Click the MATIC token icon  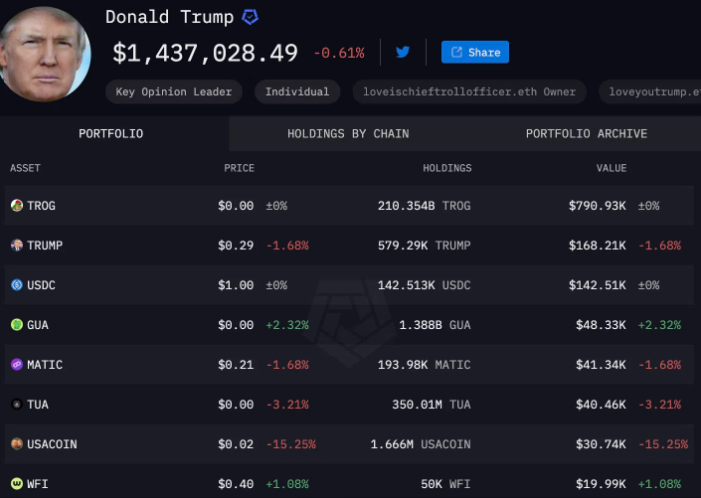[x=17, y=364]
